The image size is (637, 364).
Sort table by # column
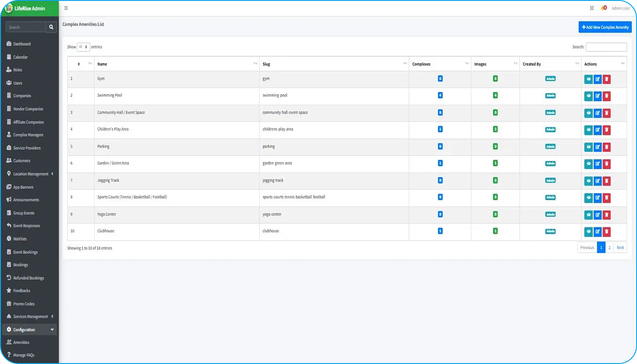[81, 64]
